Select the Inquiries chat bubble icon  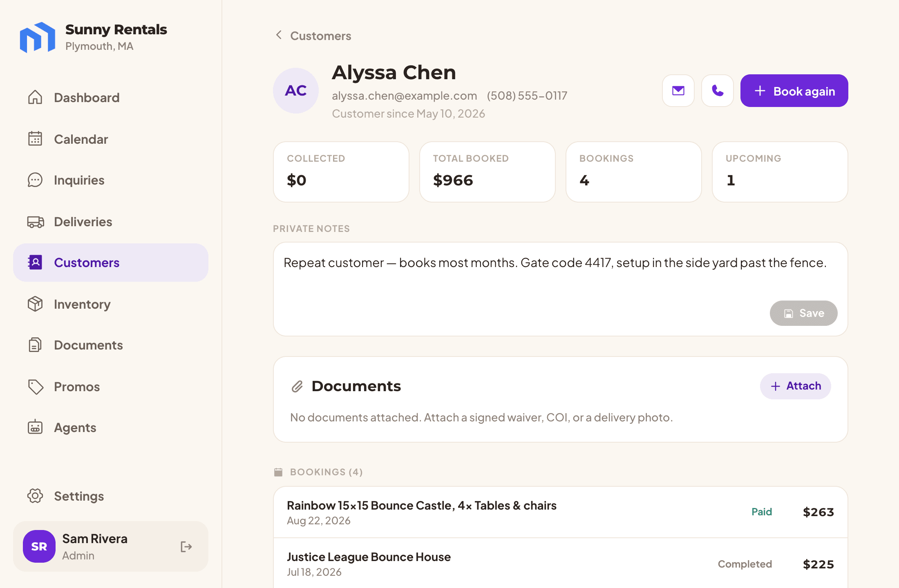tap(35, 180)
